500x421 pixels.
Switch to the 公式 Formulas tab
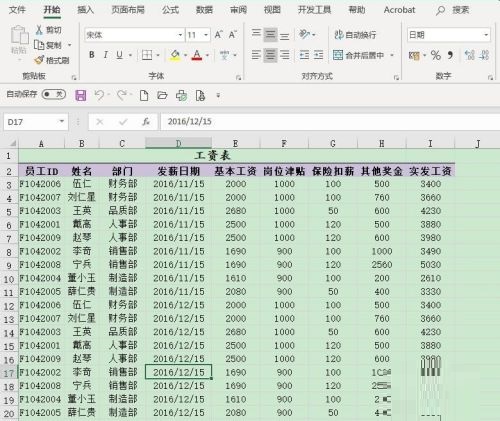[x=171, y=10]
